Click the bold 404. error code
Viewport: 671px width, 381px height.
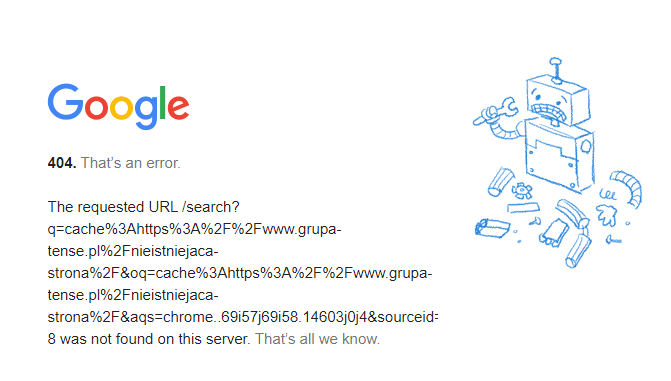(62, 163)
